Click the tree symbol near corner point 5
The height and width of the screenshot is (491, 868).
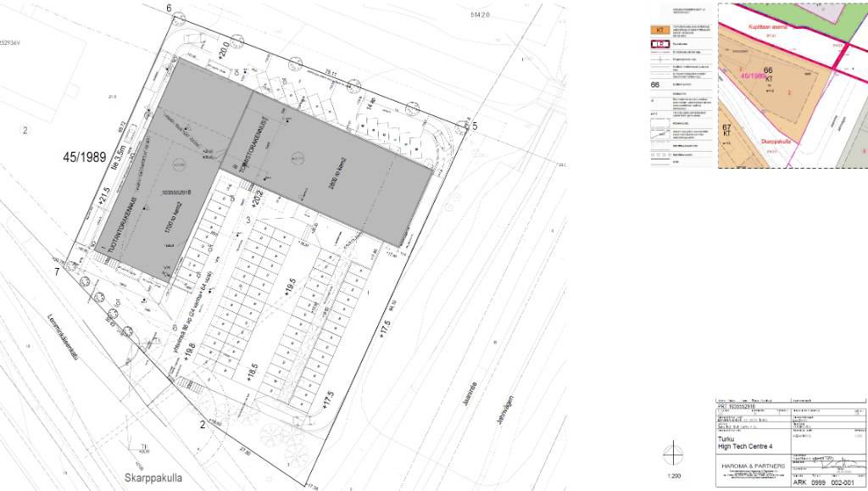(x=462, y=127)
